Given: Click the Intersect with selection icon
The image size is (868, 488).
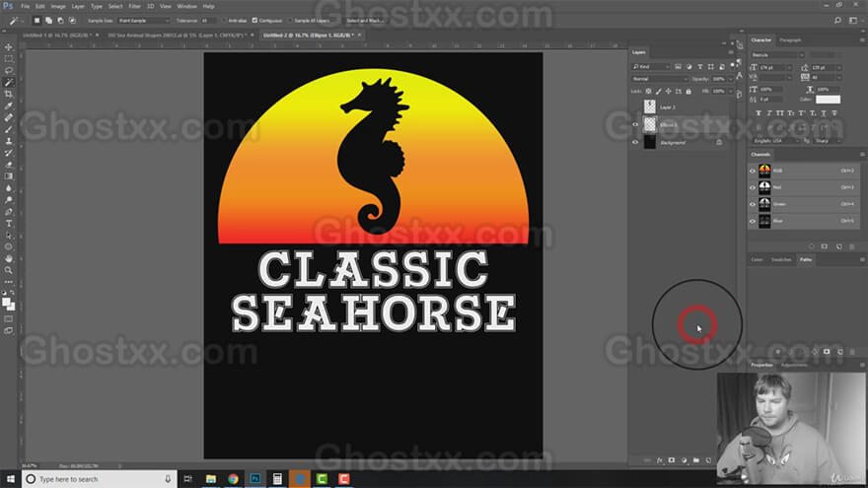Looking at the screenshot, I should [x=72, y=21].
